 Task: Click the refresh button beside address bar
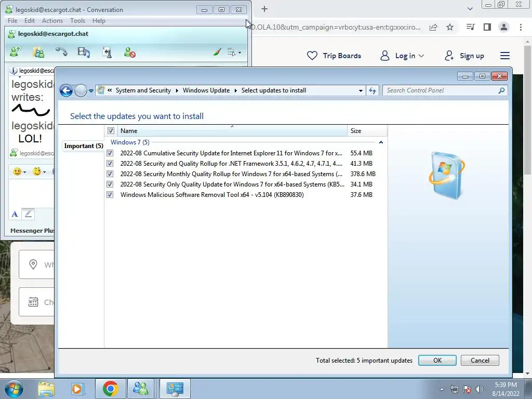373,90
